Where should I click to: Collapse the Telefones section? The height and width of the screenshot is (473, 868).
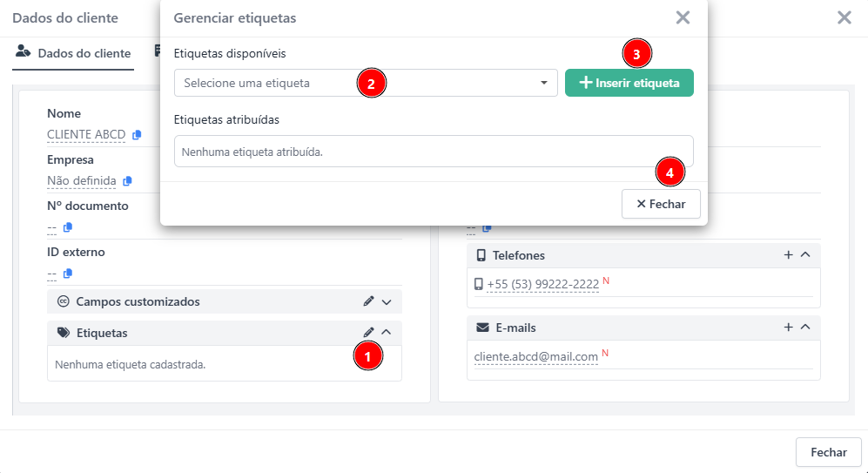[805, 255]
